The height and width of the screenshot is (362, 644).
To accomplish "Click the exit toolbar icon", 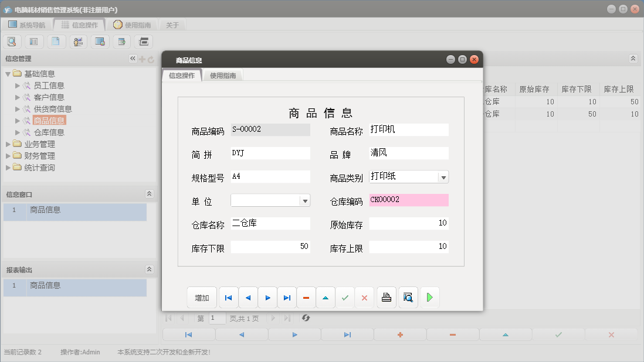I will [x=143, y=41].
